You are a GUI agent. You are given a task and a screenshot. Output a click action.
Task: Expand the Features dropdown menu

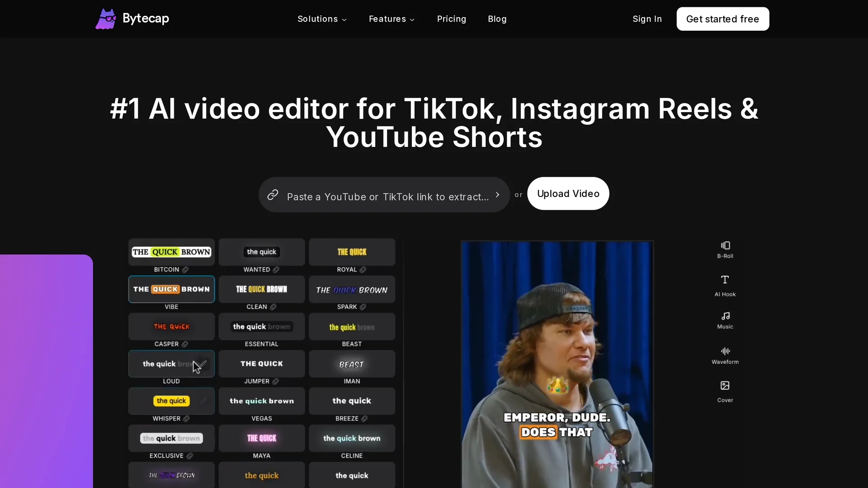pyautogui.click(x=392, y=19)
